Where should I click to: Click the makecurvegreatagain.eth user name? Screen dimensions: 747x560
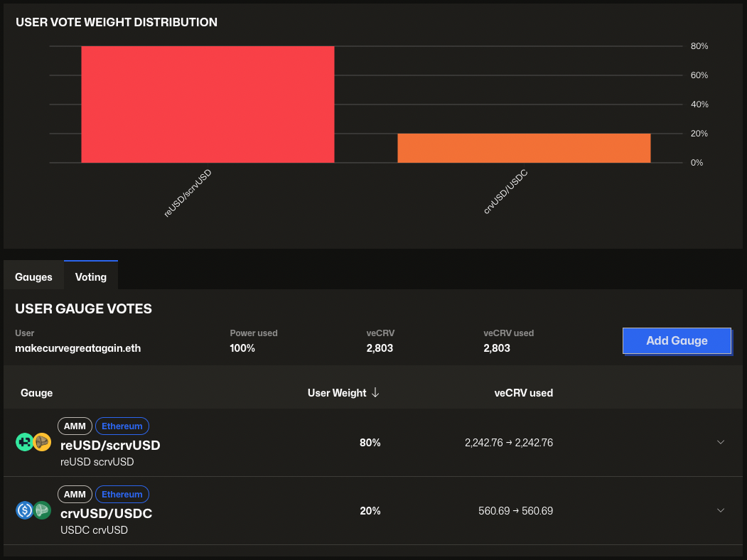coord(77,348)
